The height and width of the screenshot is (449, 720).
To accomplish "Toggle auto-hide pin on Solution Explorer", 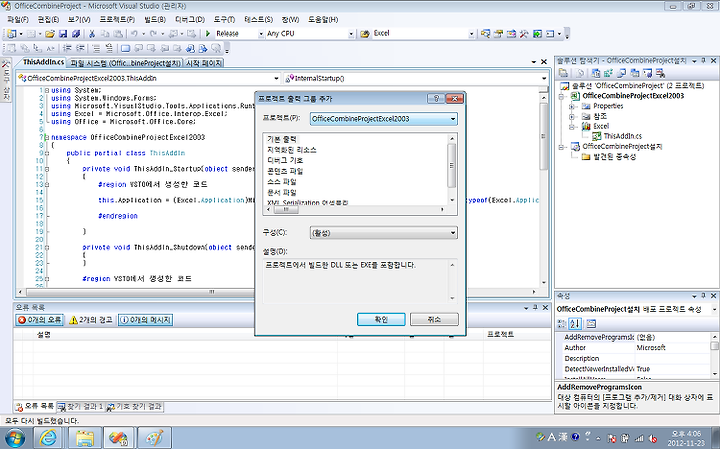I will [703, 61].
